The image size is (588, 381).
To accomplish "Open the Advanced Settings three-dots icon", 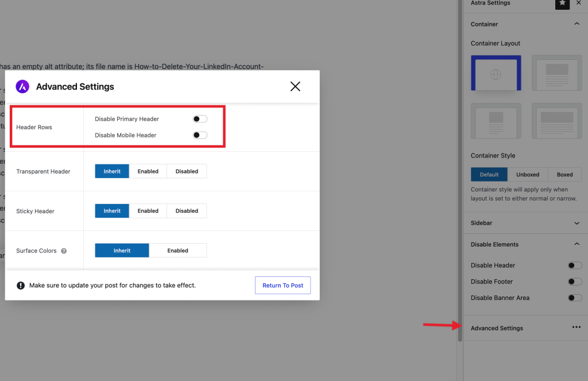I will coord(577,328).
